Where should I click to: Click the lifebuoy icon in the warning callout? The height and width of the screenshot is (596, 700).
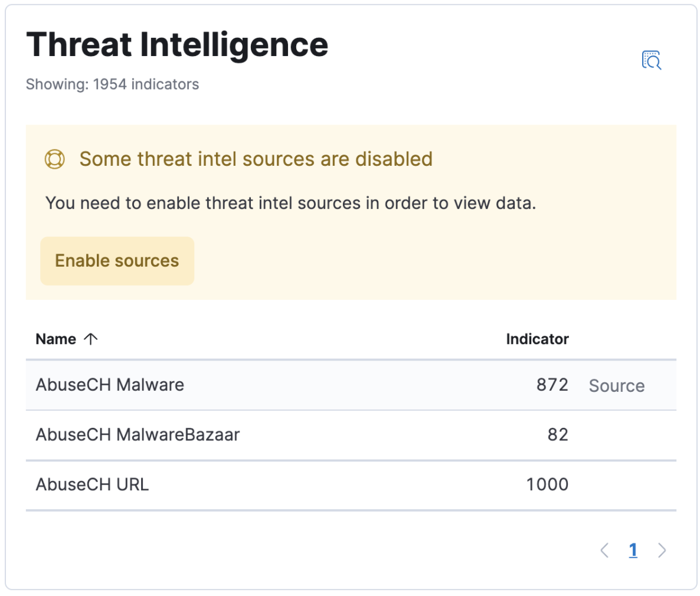(x=55, y=159)
